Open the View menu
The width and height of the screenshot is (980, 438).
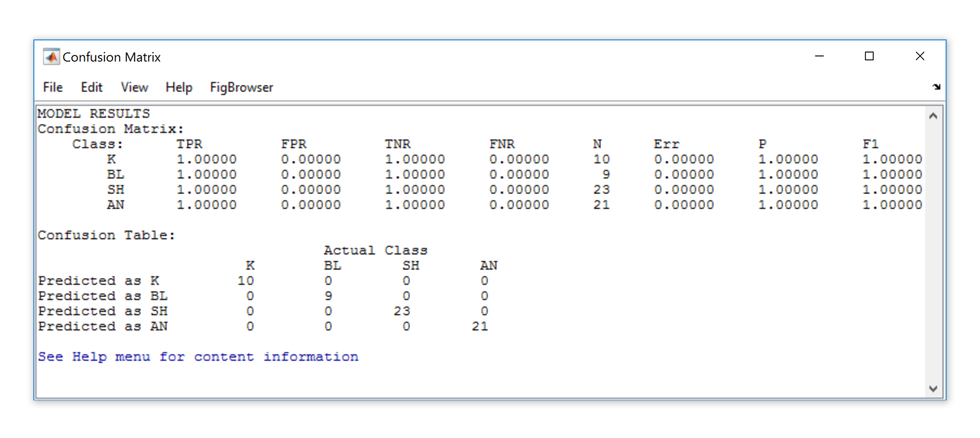coord(135,87)
